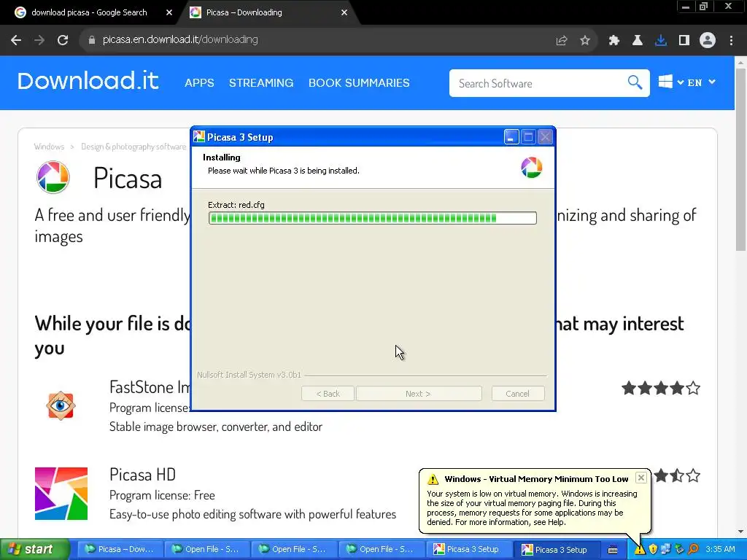Open Design & photography software breadcrumb
747x560 pixels.
[133, 147]
